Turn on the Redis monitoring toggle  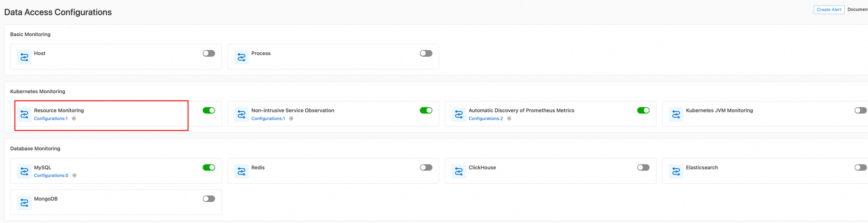pyautogui.click(x=426, y=167)
